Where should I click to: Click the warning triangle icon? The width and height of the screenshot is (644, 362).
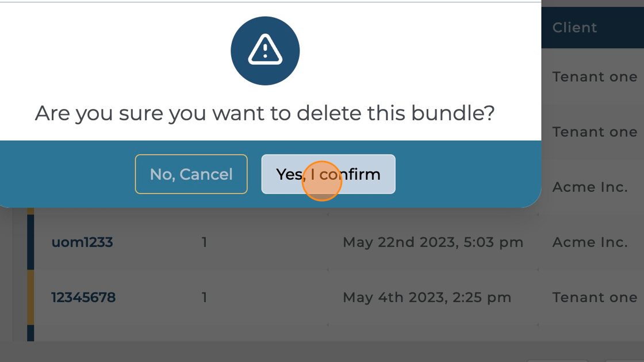tap(265, 50)
